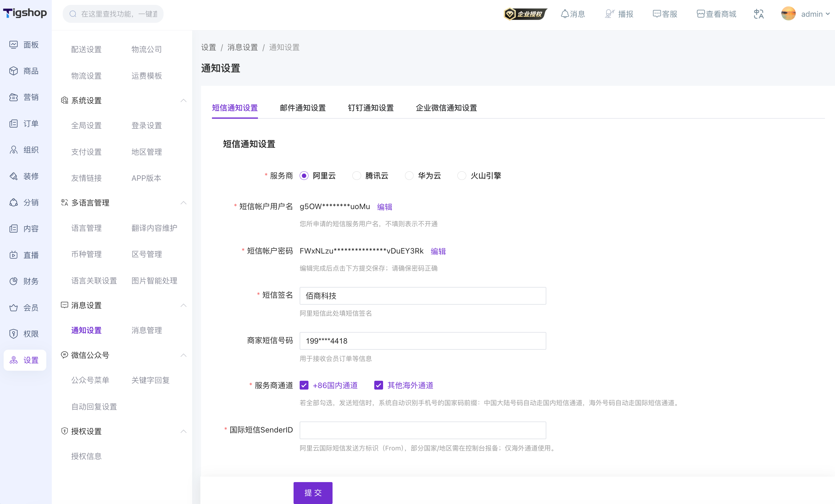Image resolution: width=835 pixels, height=504 pixels.
Task: Select the 权限 permissions shield icon
Action: click(14, 334)
